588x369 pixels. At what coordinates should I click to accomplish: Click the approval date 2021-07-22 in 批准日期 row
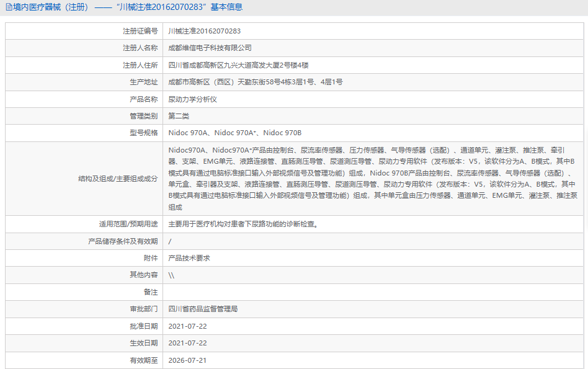tap(187, 326)
